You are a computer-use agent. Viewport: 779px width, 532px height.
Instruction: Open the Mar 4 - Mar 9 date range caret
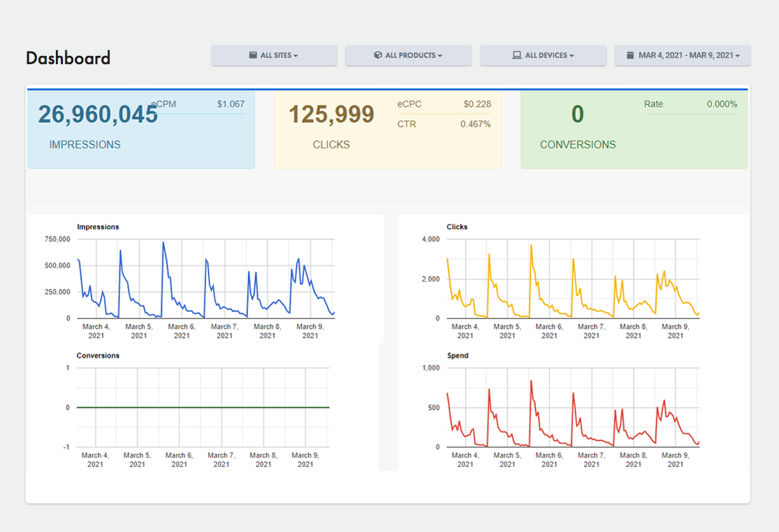(x=738, y=56)
